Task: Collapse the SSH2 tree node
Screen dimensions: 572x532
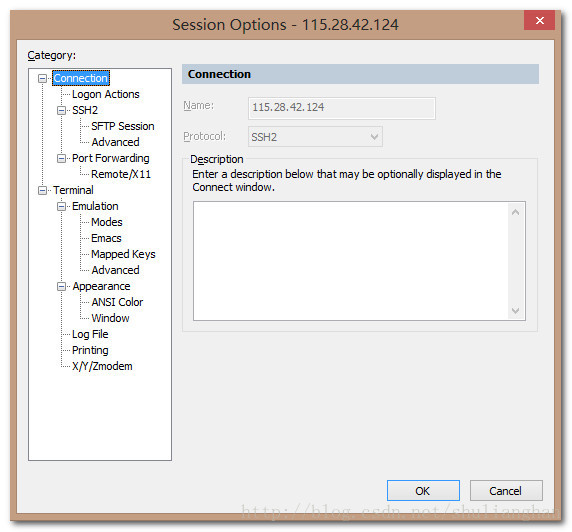Action: pyautogui.click(x=61, y=110)
